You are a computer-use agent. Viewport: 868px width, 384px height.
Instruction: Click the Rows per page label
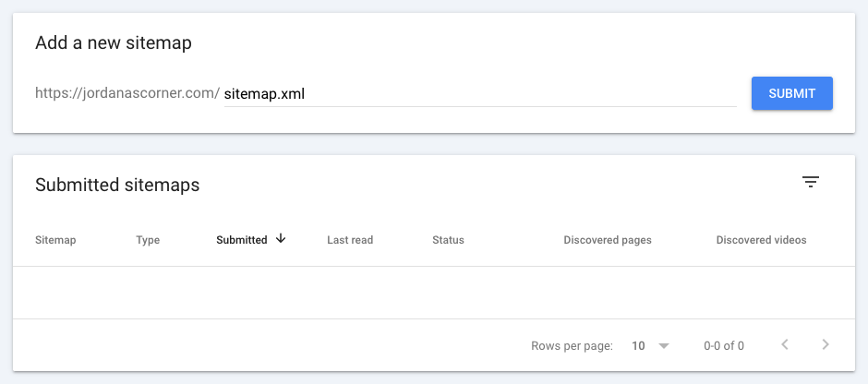click(x=572, y=346)
